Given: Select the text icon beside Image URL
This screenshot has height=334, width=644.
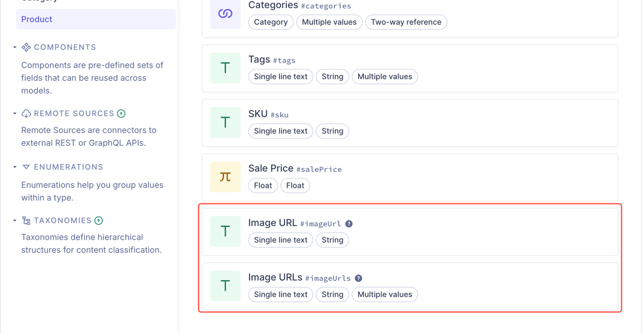Looking at the screenshot, I should click(225, 231).
